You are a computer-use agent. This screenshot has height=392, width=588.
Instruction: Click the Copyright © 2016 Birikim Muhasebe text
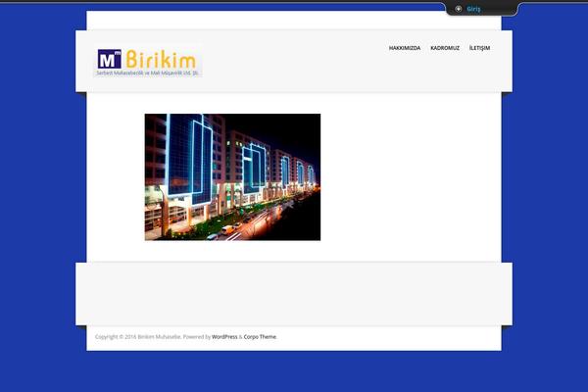[137, 337]
